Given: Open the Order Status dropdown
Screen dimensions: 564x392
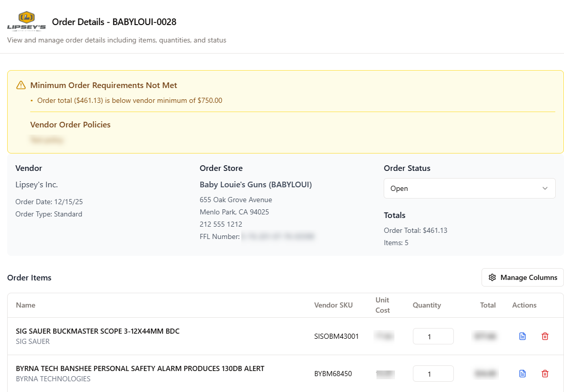Looking at the screenshot, I should click(469, 188).
